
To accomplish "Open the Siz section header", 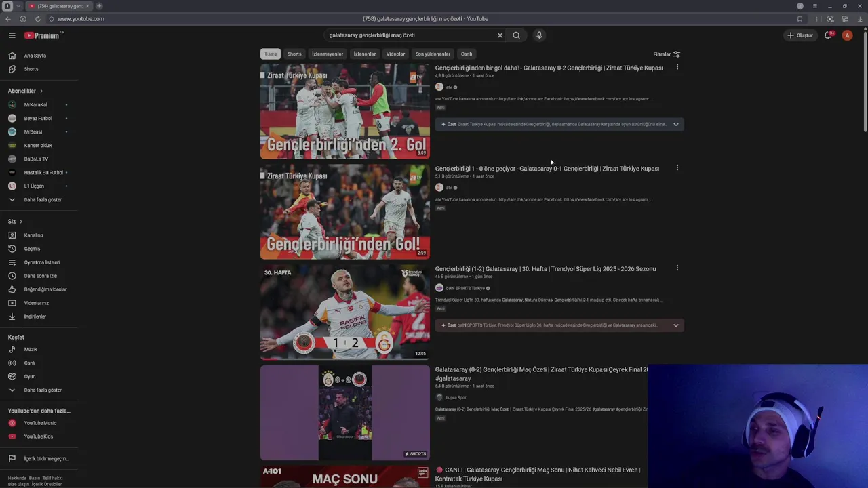I will (15, 222).
